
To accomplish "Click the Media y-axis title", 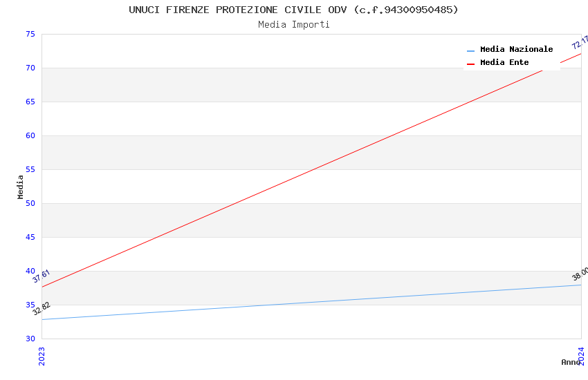I will tap(20, 187).
